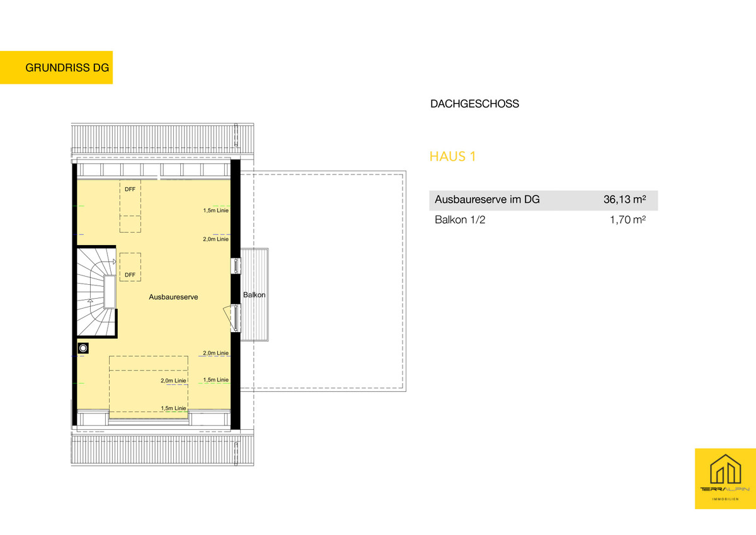Click the 36,13 m² area value
Image resolution: width=756 pixels, height=535 pixels.
point(625,200)
